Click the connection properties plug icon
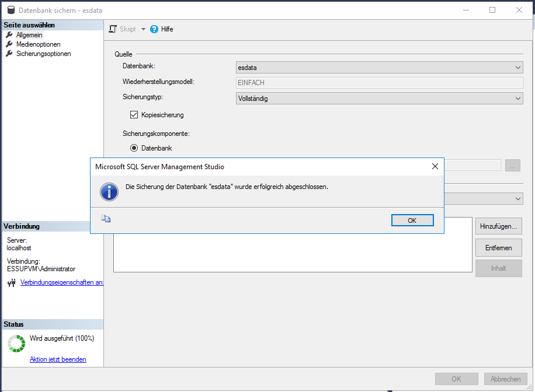The image size is (535, 392). click(x=12, y=282)
